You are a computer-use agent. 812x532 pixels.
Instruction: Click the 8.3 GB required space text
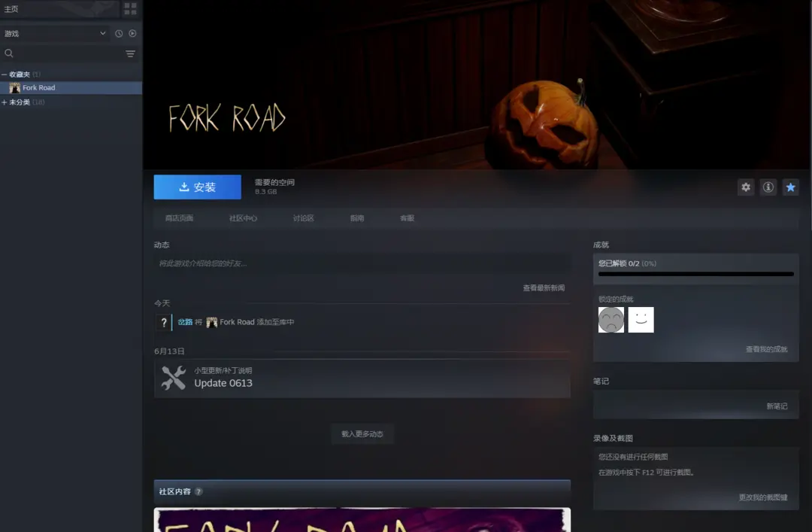[x=265, y=192]
